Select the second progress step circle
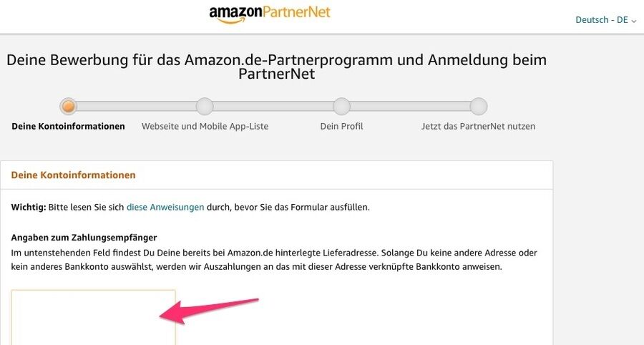This screenshot has height=345, width=644. [x=205, y=107]
